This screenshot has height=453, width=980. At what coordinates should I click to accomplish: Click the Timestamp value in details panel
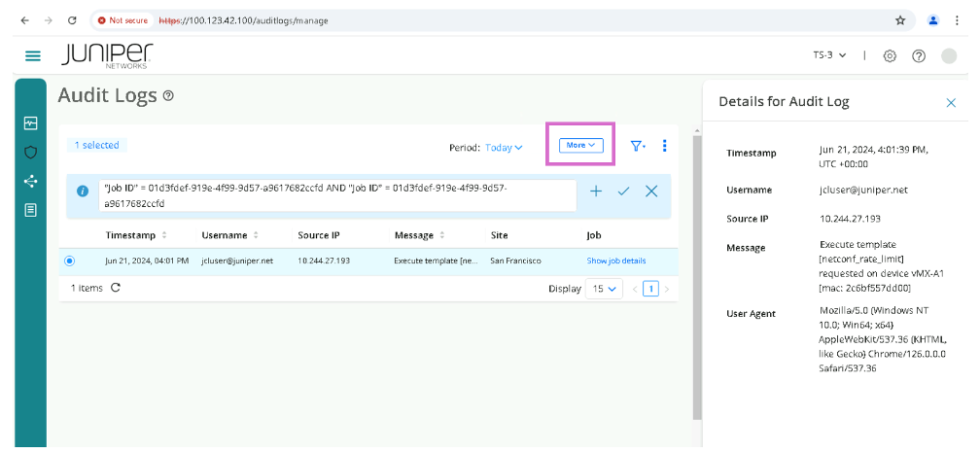coord(874,156)
